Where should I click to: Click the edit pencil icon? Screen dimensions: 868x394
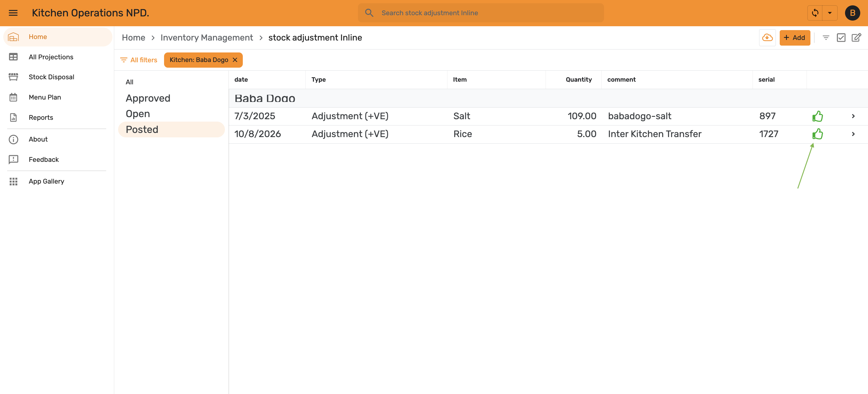(x=856, y=37)
